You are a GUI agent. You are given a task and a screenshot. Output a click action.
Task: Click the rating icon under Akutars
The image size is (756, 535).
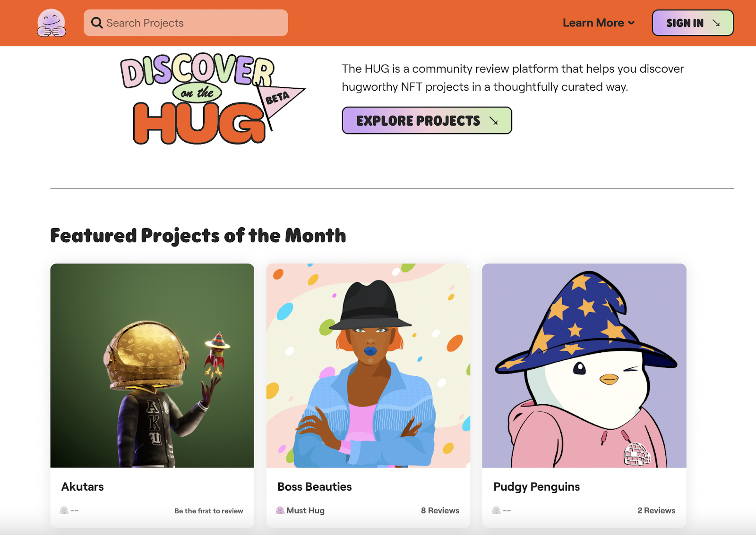click(x=64, y=510)
